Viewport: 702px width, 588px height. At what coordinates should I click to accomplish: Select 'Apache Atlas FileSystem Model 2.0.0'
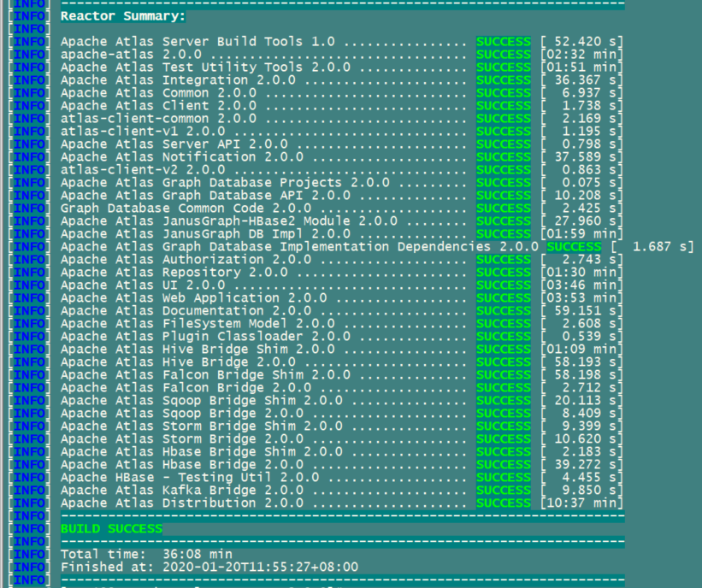(x=198, y=324)
